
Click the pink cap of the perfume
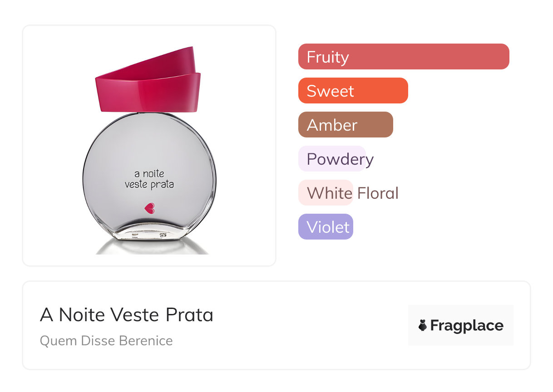[148, 86]
